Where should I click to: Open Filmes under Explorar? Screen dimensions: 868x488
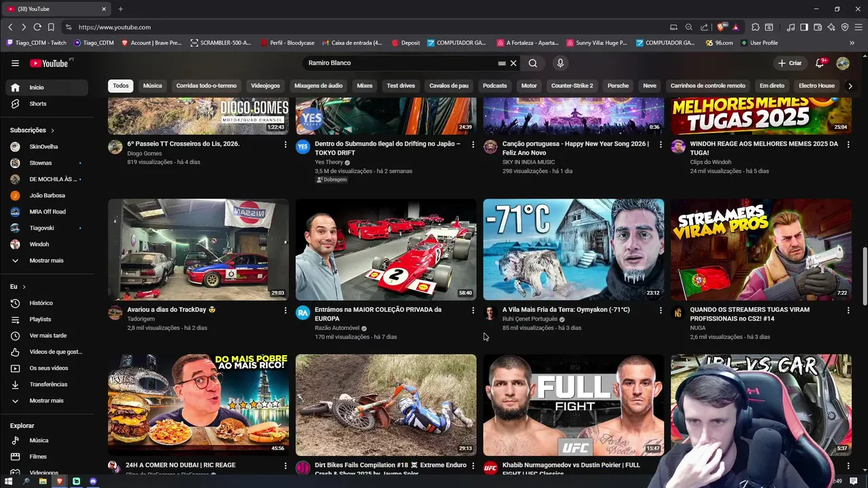(x=47, y=457)
